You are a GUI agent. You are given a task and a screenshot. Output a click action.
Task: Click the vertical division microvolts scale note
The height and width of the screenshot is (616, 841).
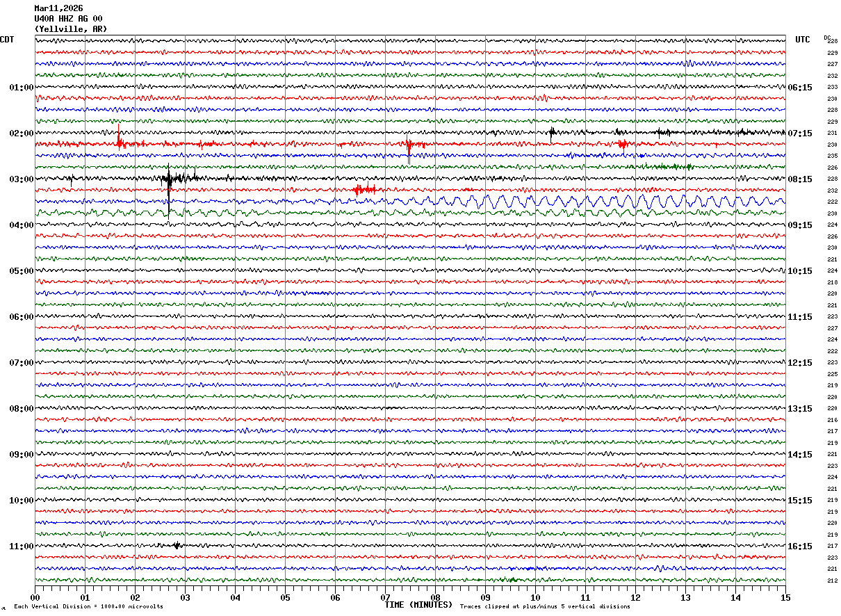tap(88, 607)
